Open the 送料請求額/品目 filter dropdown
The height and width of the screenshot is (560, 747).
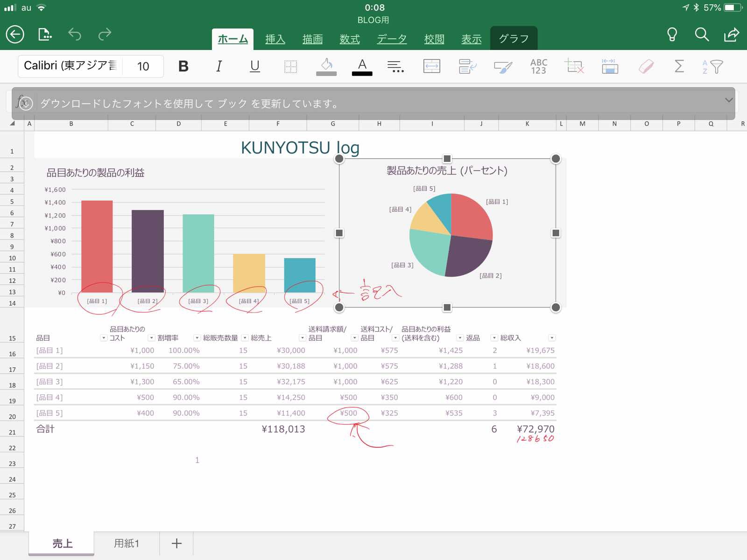tap(354, 338)
